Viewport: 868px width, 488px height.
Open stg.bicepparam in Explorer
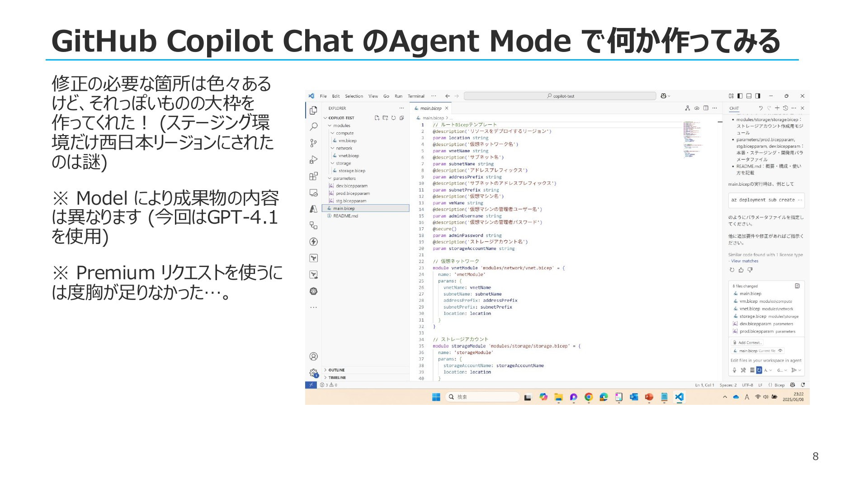tap(365, 201)
